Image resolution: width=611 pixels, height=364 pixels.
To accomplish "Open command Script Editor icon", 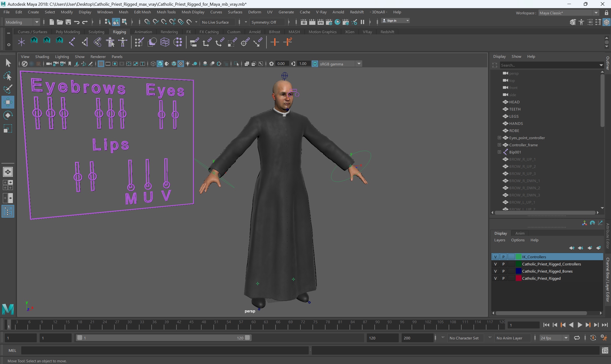I will point(605,350).
